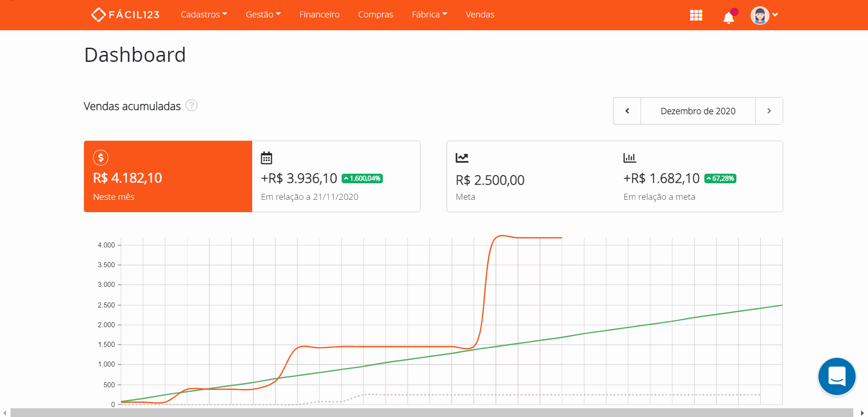Image resolution: width=868 pixels, height=417 pixels.
Task: Expand the Cadastros dropdown menu
Action: 204,15
